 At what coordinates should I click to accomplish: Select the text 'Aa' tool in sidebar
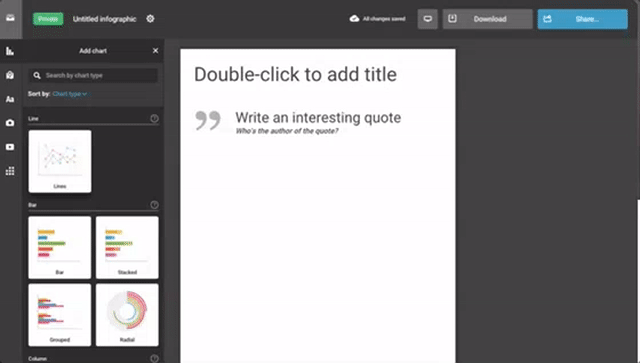(x=10, y=99)
